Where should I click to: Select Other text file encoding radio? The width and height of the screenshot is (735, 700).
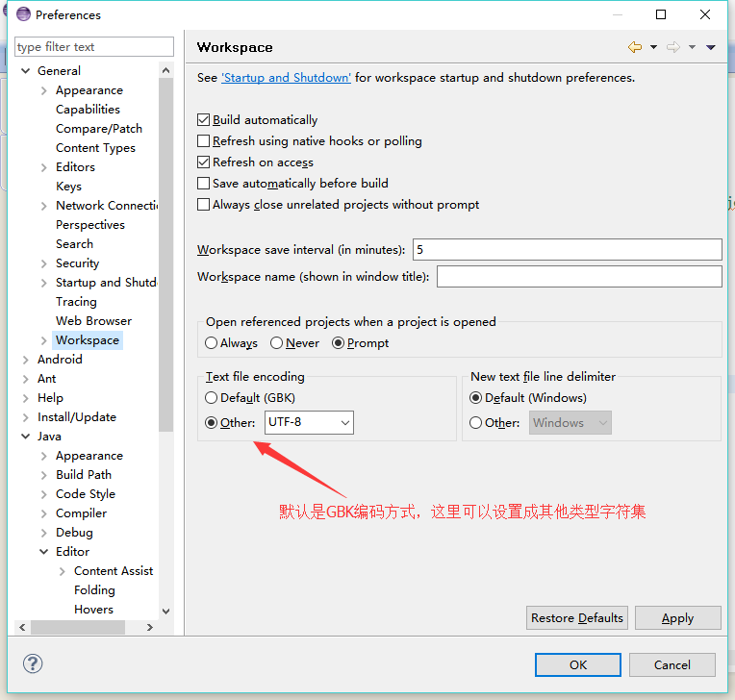click(x=212, y=423)
